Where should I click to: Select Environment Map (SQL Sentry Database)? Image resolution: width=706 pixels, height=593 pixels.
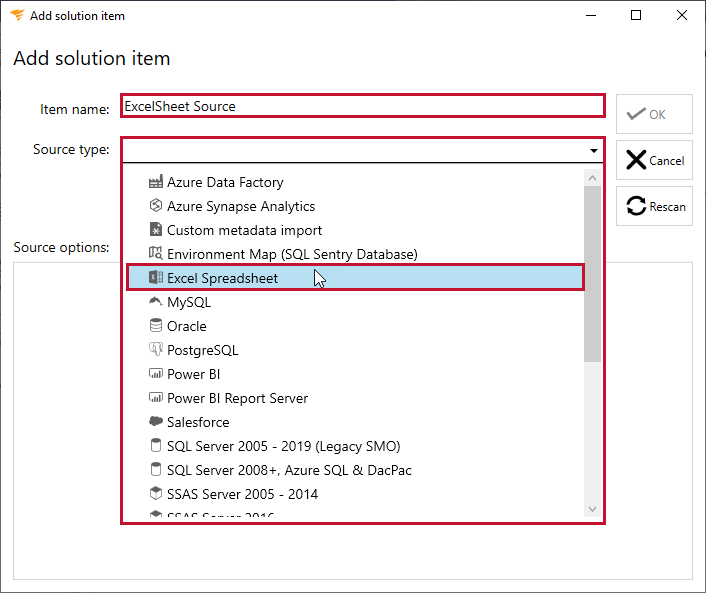click(355, 254)
